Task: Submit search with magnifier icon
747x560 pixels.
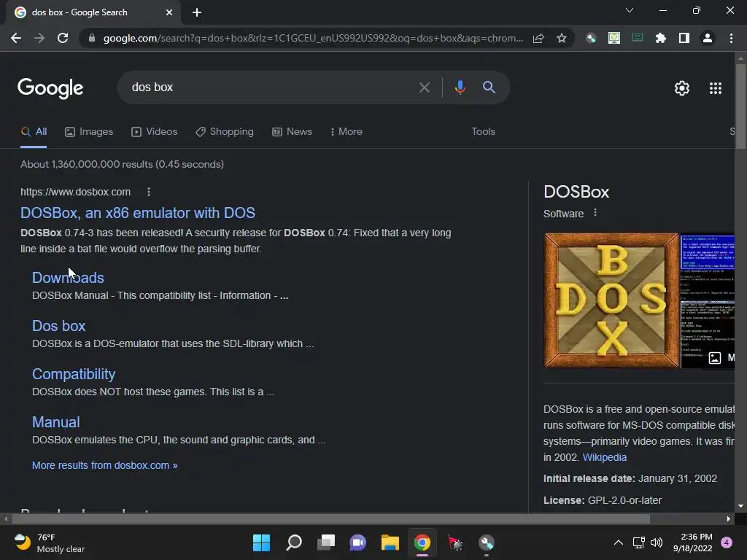Action: [489, 87]
